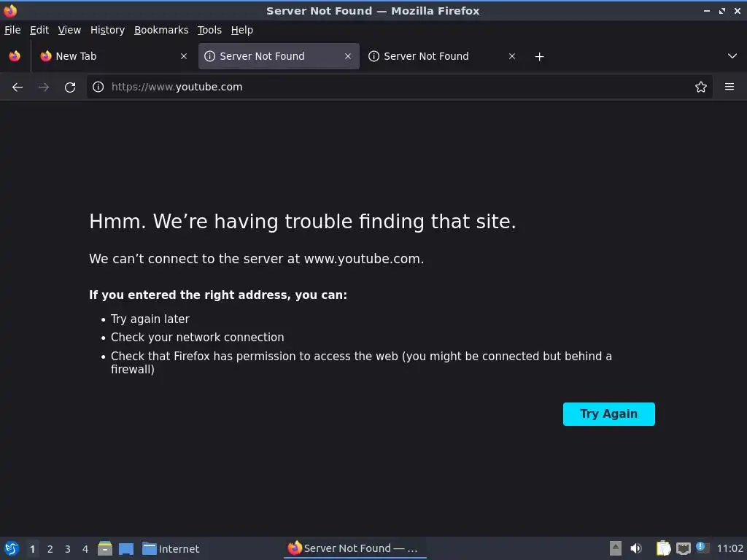Click the removable media eject tray icon
Image resolution: width=747 pixels, height=560 pixels.
click(616, 548)
